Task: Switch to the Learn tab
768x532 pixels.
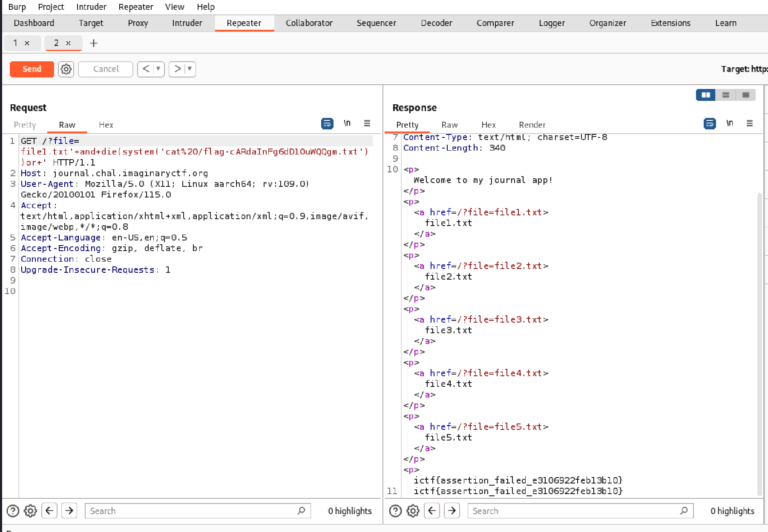Action: (726, 23)
